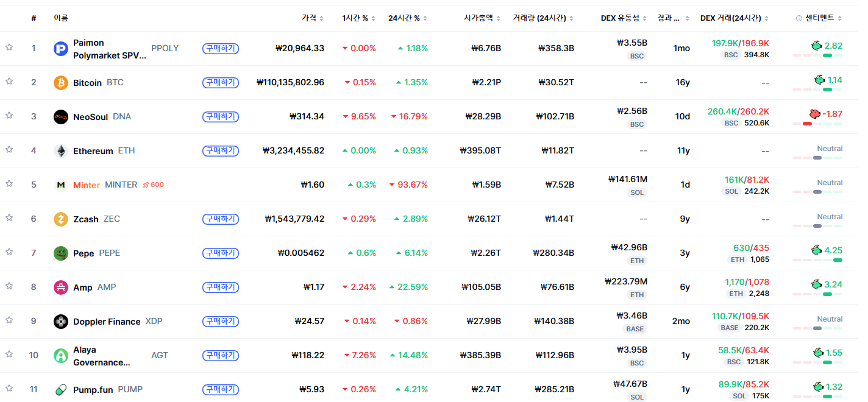
Task: Click the # rank column header
Action: click(34, 18)
